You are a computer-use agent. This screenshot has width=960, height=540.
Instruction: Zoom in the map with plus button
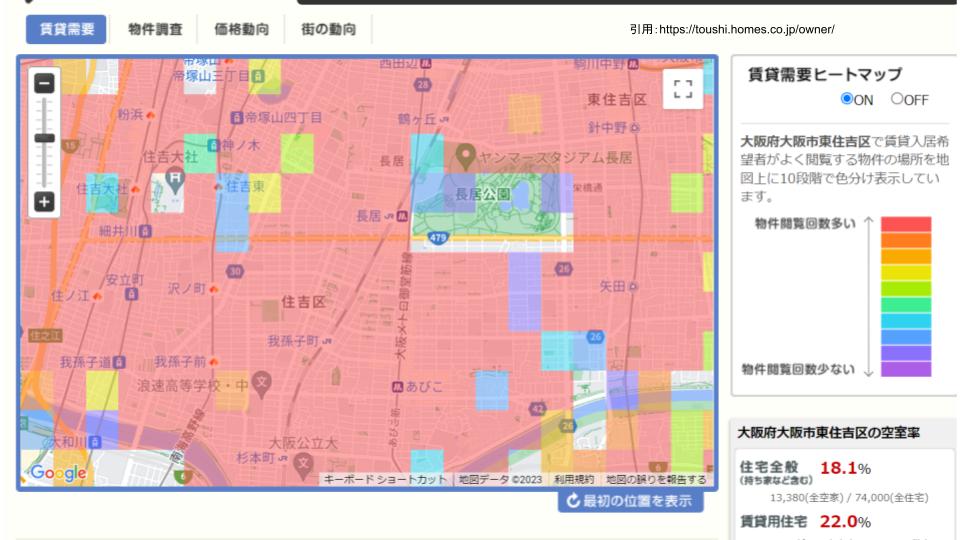pyautogui.click(x=44, y=201)
